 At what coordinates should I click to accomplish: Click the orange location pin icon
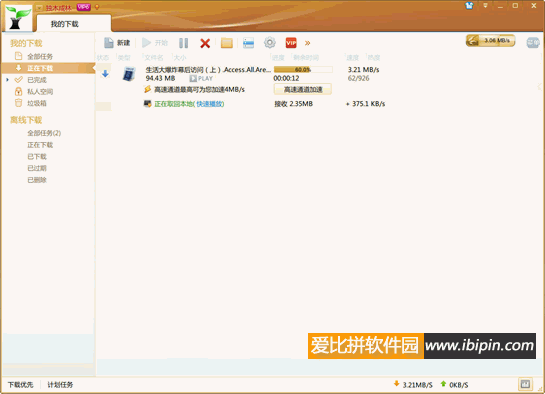tap(97, 7)
